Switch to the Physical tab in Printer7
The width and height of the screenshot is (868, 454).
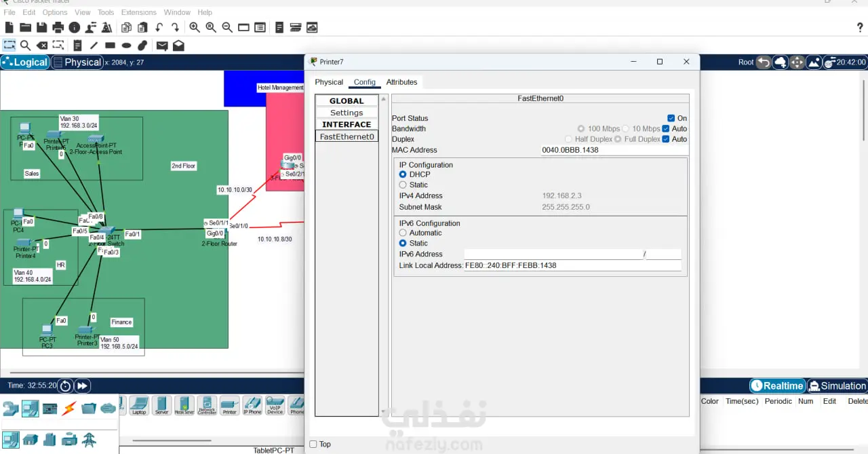click(x=329, y=82)
